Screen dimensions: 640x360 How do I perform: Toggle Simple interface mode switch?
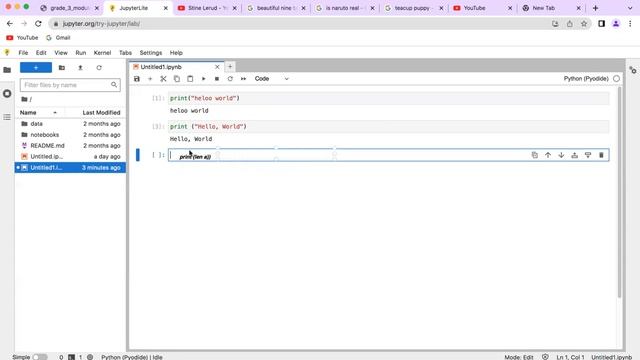(40, 357)
